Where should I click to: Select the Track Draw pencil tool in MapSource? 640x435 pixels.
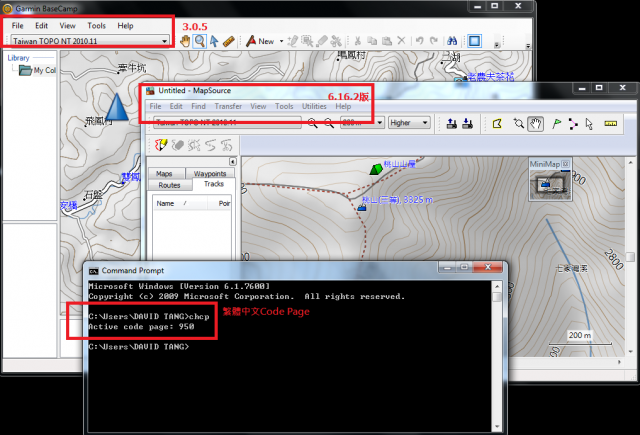coord(161,145)
